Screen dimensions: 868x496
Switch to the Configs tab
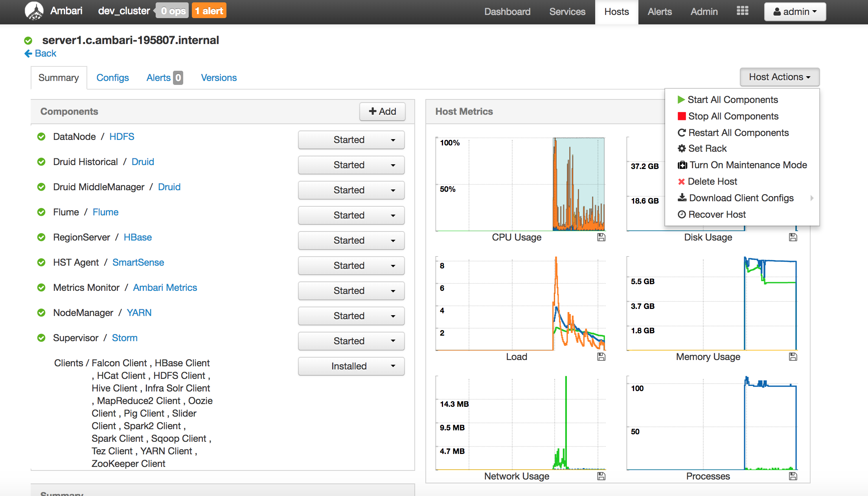(112, 78)
